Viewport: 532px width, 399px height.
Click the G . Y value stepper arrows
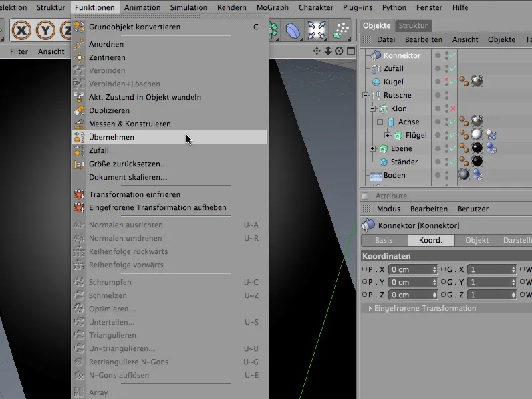[513, 282]
